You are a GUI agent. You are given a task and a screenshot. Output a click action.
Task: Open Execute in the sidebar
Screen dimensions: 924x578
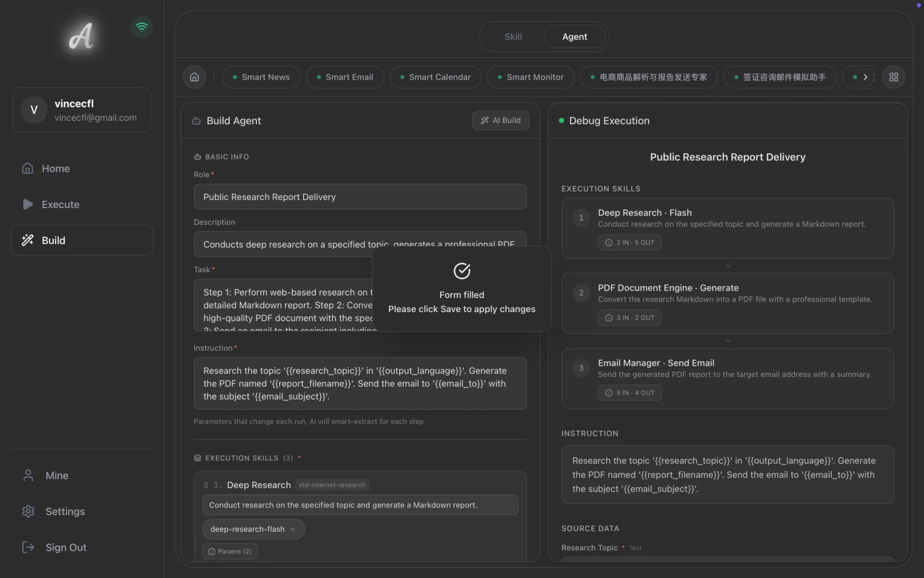81,204
